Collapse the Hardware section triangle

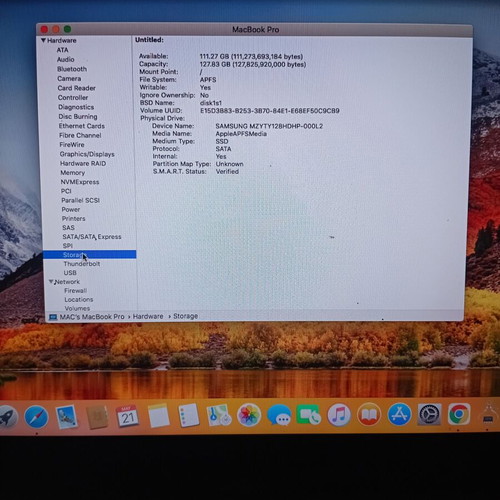pyautogui.click(x=43, y=40)
